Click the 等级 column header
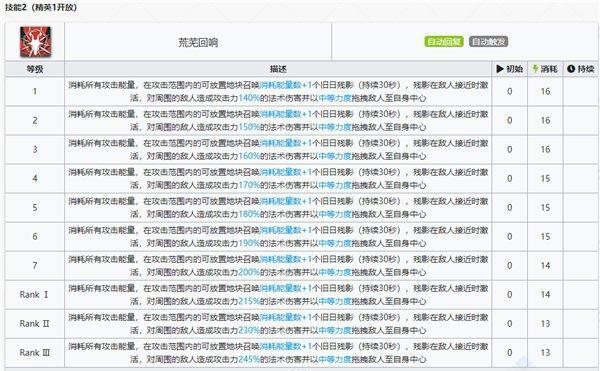Image resolution: width=600 pixels, height=371 pixels. click(35, 69)
